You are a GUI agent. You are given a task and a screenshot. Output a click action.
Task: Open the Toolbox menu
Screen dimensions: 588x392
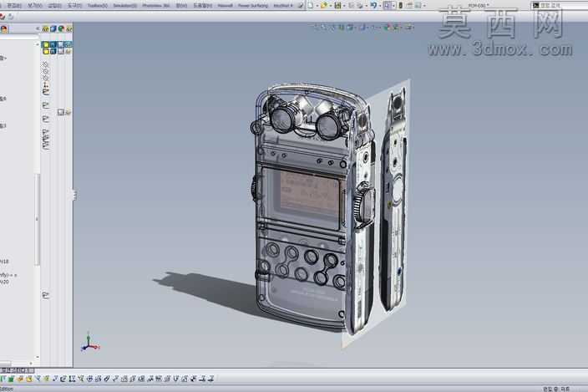(97, 6)
